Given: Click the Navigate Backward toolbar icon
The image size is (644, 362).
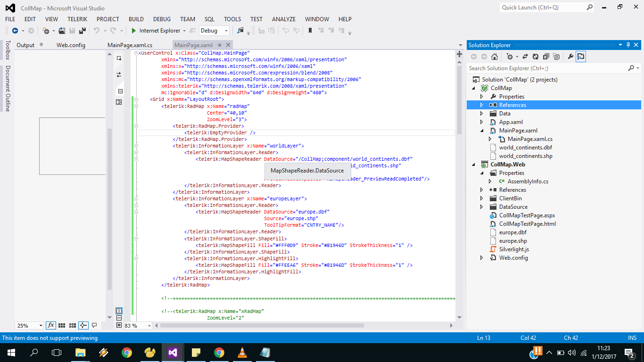Looking at the screenshot, I should click(15, 31).
